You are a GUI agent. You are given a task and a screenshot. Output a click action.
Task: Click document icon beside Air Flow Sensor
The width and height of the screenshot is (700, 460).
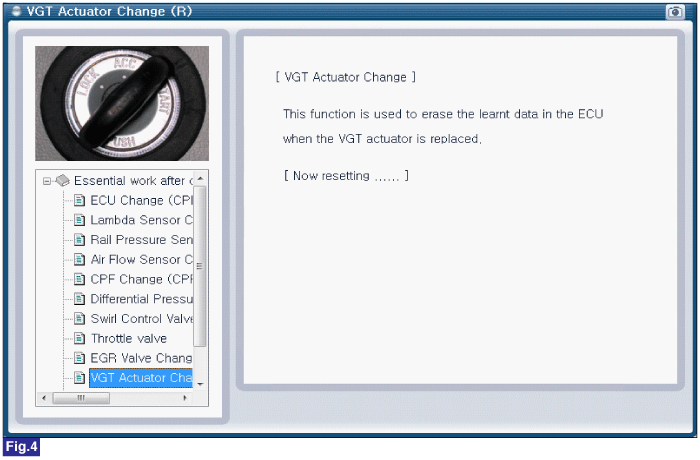coord(79,259)
